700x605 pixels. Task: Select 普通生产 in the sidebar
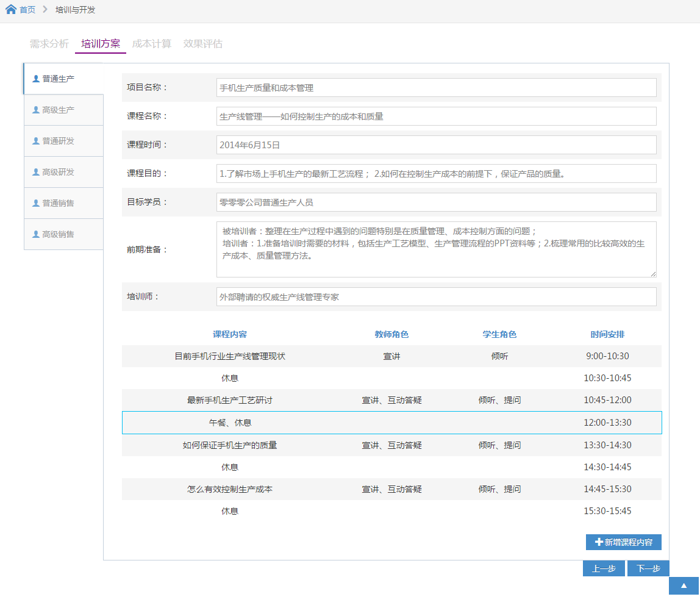[63, 79]
